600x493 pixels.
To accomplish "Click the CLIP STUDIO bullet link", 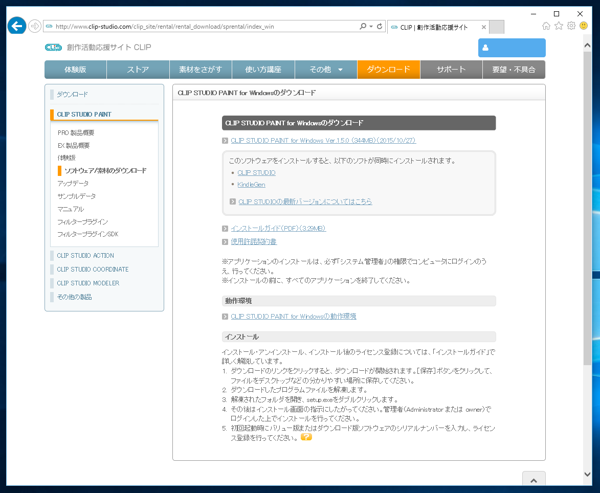I will [x=256, y=173].
